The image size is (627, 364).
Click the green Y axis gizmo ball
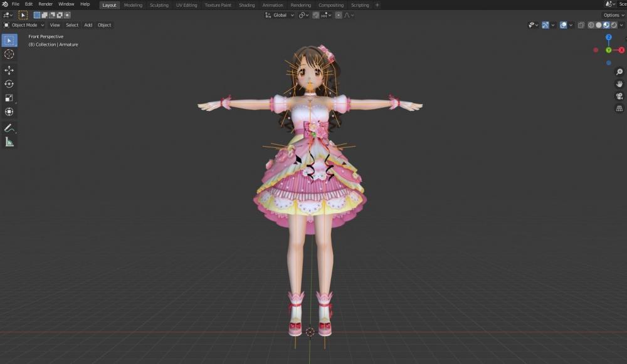(x=609, y=50)
